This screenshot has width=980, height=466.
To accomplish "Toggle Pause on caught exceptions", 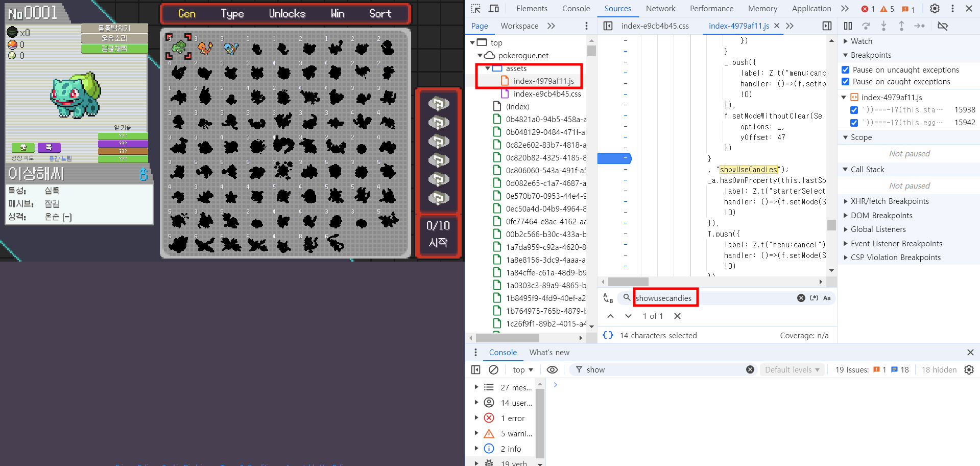I will tap(846, 81).
